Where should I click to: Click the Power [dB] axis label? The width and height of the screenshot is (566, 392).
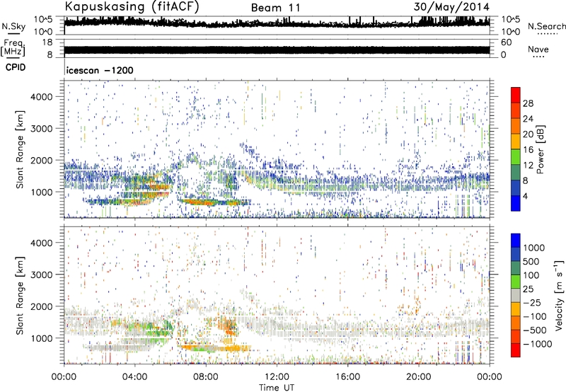(x=540, y=149)
